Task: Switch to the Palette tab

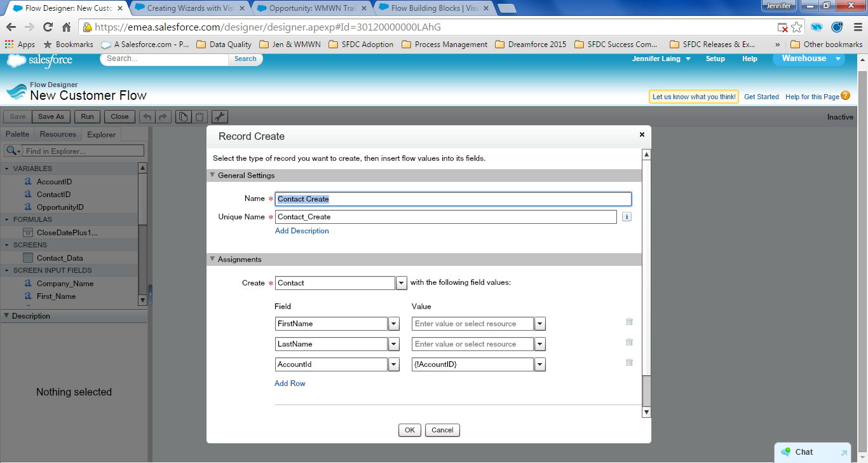Action: click(x=18, y=134)
